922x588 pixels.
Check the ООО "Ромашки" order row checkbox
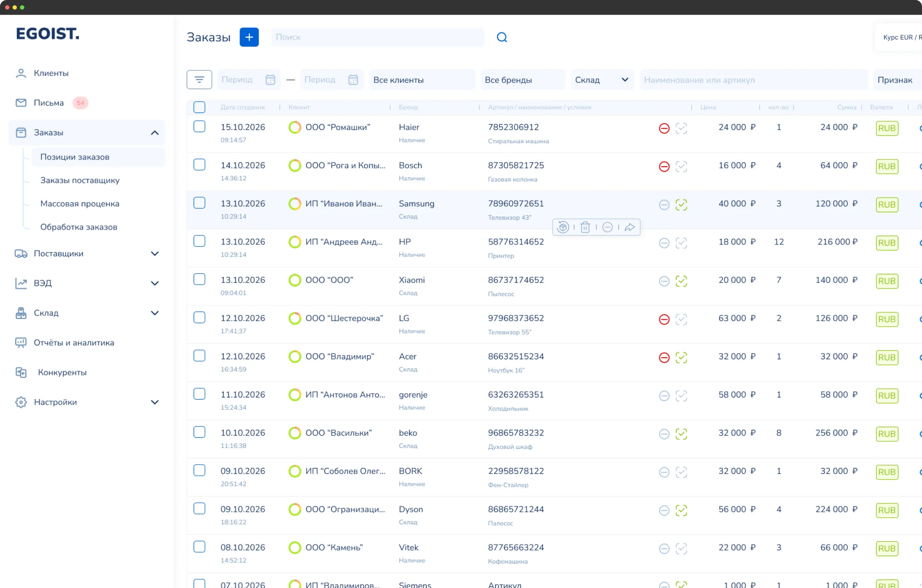pos(199,127)
